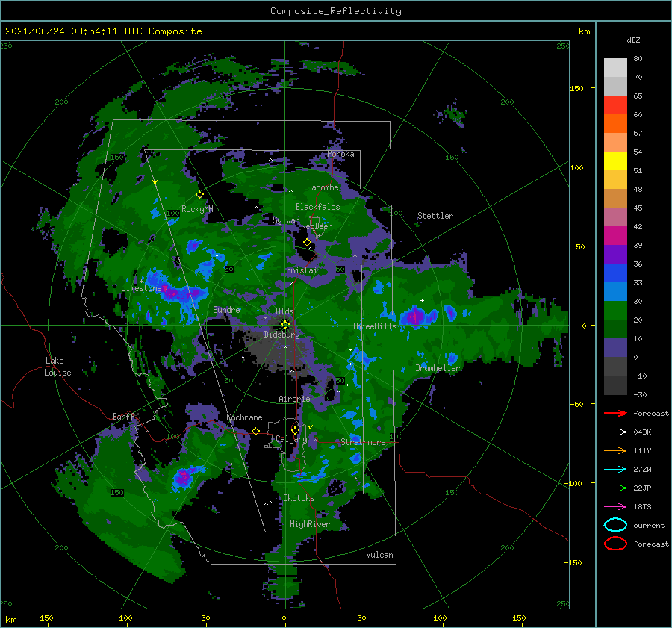Image resolution: width=672 pixels, height=628 pixels.
Task: Click the Lake Louise label
Action: tap(57, 367)
